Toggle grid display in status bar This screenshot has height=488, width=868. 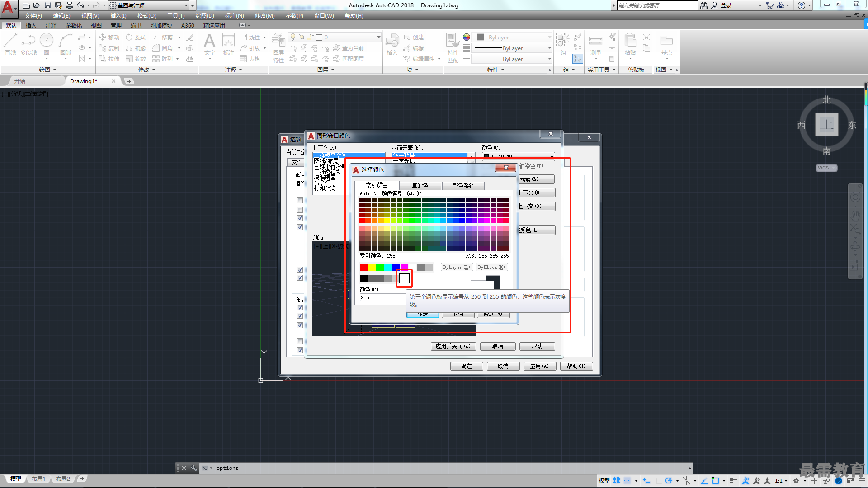click(x=617, y=481)
